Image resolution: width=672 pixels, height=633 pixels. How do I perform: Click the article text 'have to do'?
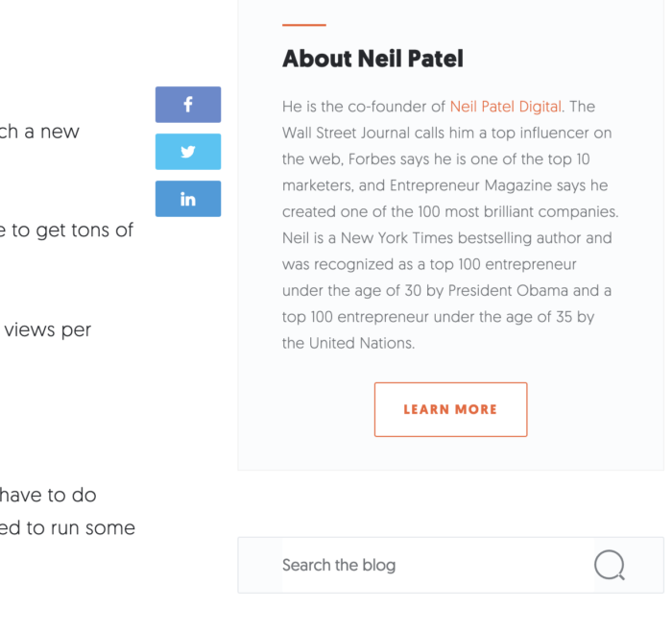[x=48, y=496]
